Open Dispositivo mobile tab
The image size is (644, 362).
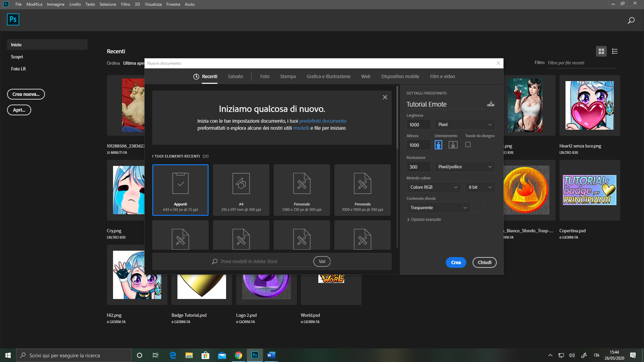point(400,76)
